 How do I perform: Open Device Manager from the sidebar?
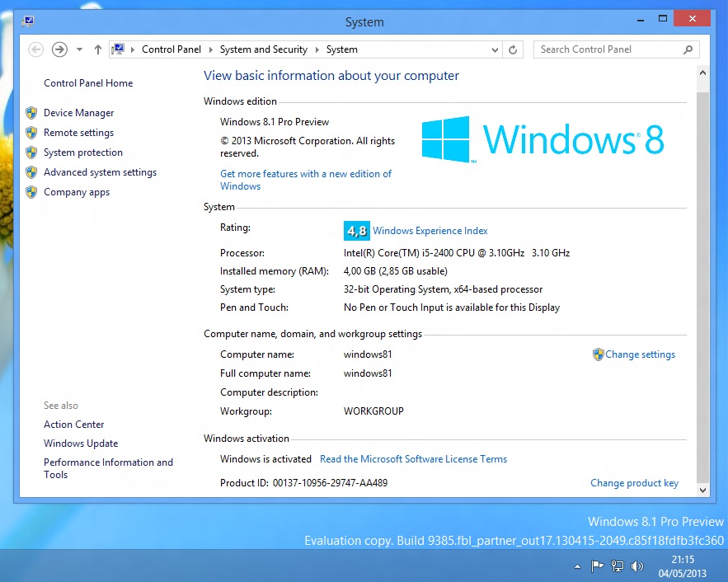point(78,112)
